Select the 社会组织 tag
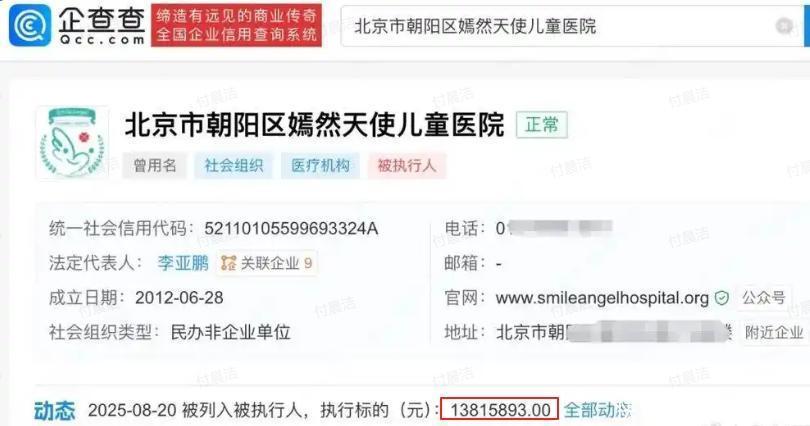This screenshot has width=810, height=426. [x=233, y=166]
